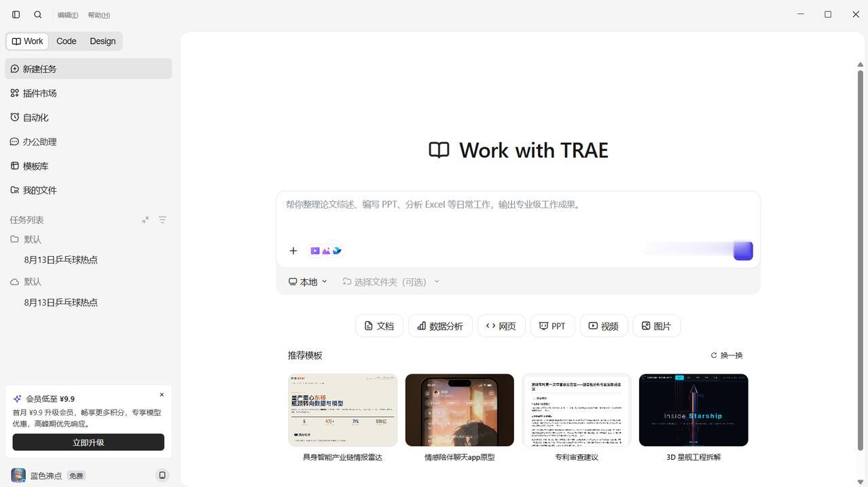This screenshot has width=868, height=487.
Task: Click the 3D 星舰工程拆解 caption
Action: [693, 457]
